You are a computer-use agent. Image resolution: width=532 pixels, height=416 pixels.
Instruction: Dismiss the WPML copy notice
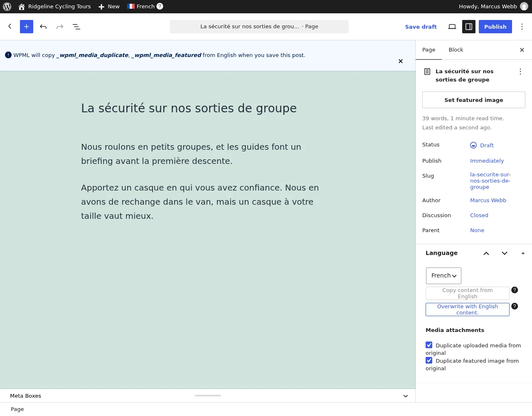click(x=401, y=61)
